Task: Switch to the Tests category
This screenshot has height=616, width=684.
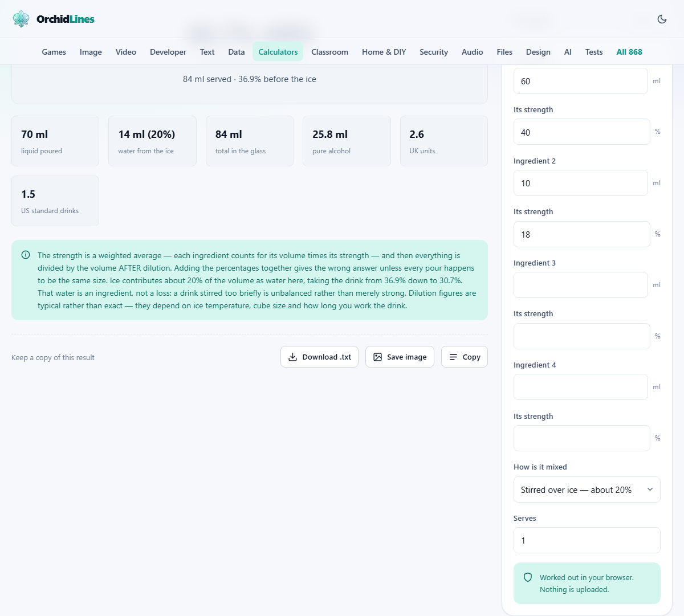Action: [594, 52]
